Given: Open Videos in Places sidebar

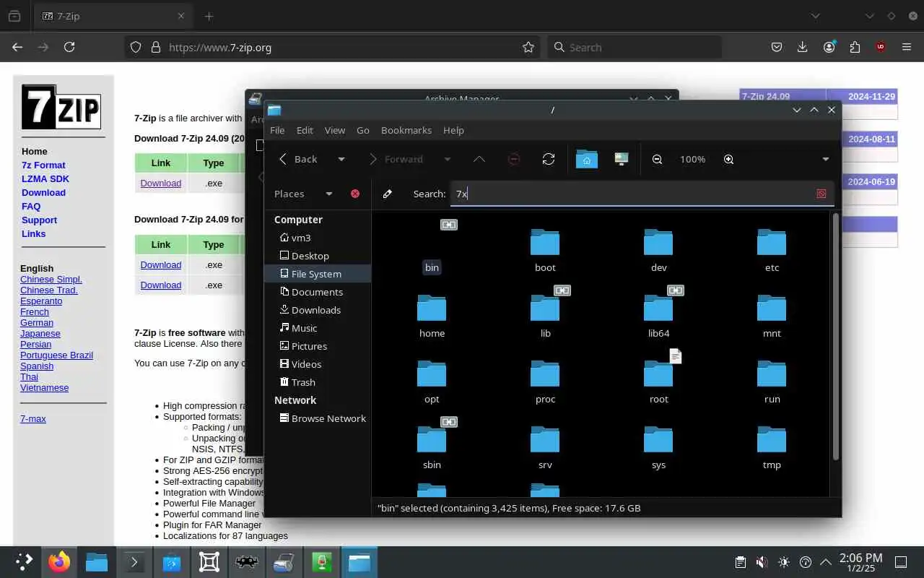Looking at the screenshot, I should [x=318, y=364].
